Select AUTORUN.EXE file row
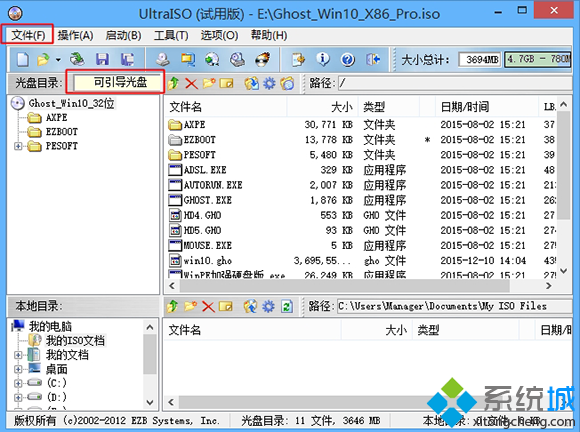The image size is (580, 432). (x=361, y=185)
